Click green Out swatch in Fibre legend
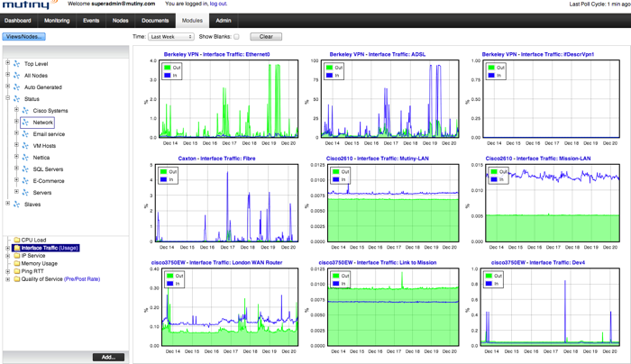Viewport: 631px width, 364px height. 164,172
